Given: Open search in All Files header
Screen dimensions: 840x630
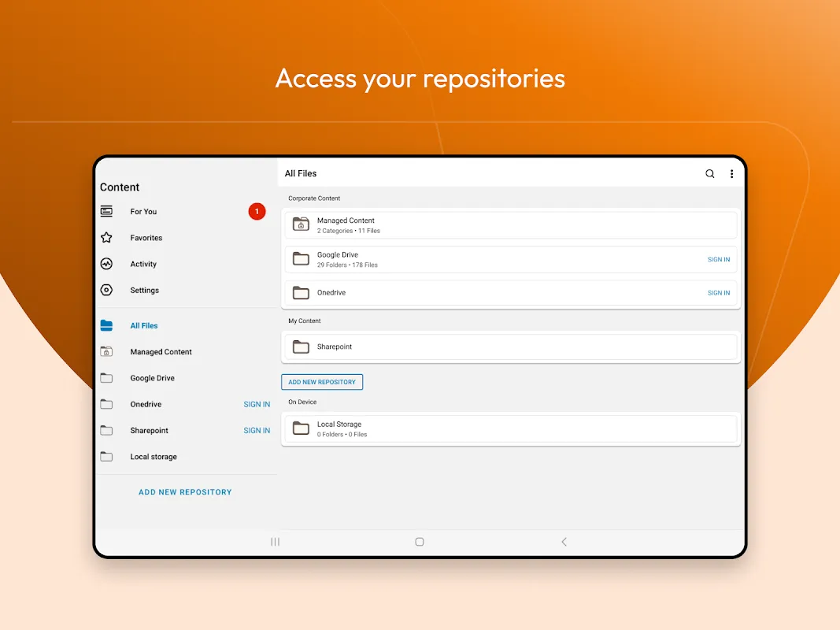Looking at the screenshot, I should (710, 173).
